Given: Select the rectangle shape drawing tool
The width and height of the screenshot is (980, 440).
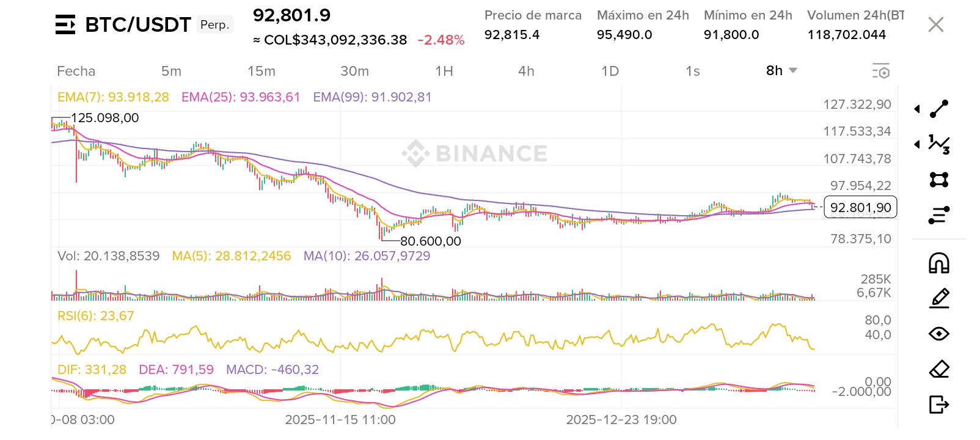Looking at the screenshot, I should [x=939, y=180].
